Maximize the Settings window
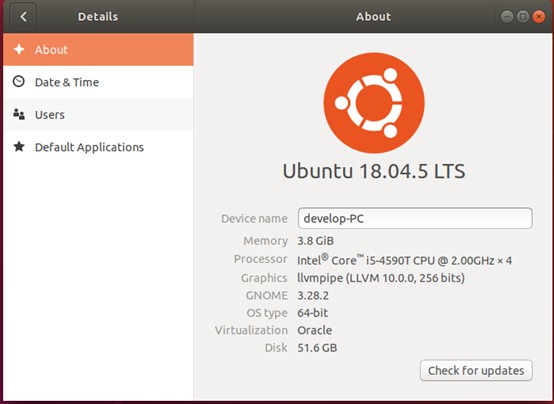Image resolution: width=554 pixels, height=404 pixels. 523,17
